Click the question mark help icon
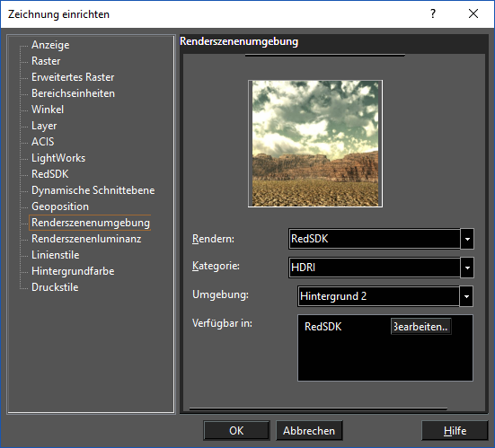495x448 pixels. (x=433, y=13)
